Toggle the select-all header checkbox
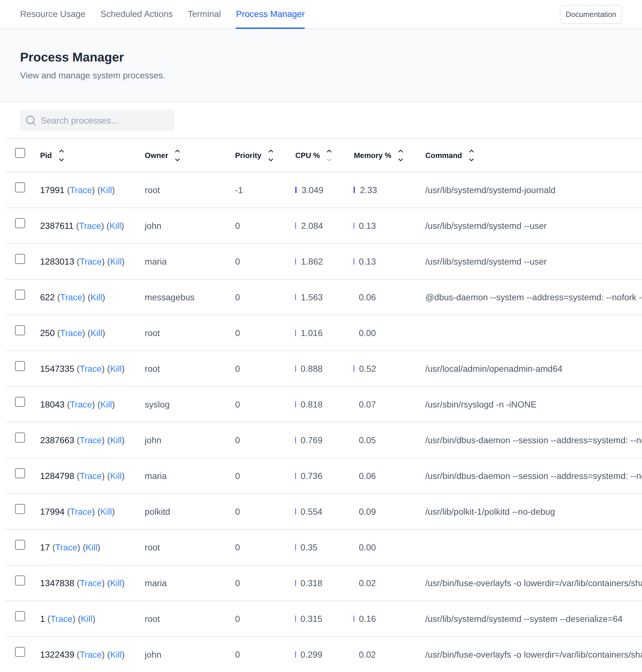Image resolution: width=642 pixels, height=672 pixels. point(20,153)
